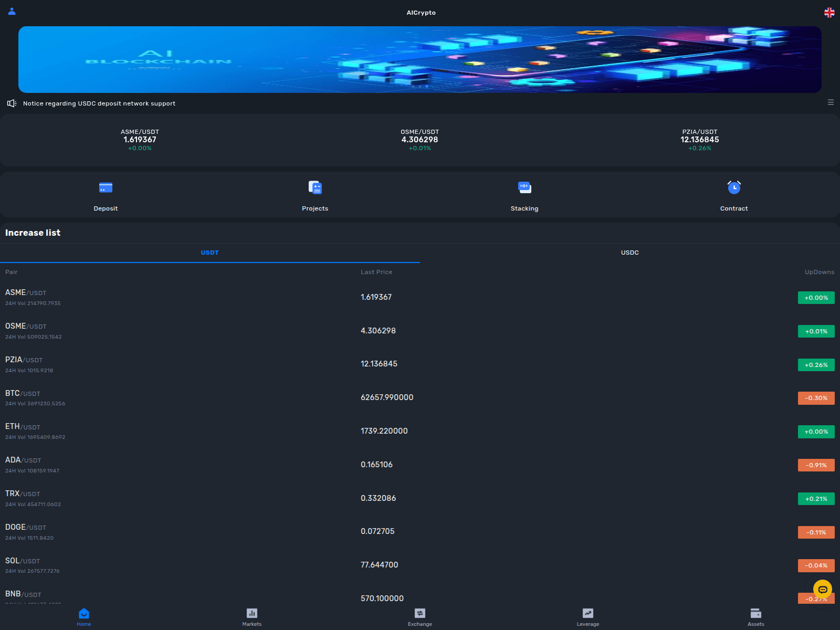The width and height of the screenshot is (840, 630).
Task: Open the Deposit card icon
Action: (x=106, y=187)
